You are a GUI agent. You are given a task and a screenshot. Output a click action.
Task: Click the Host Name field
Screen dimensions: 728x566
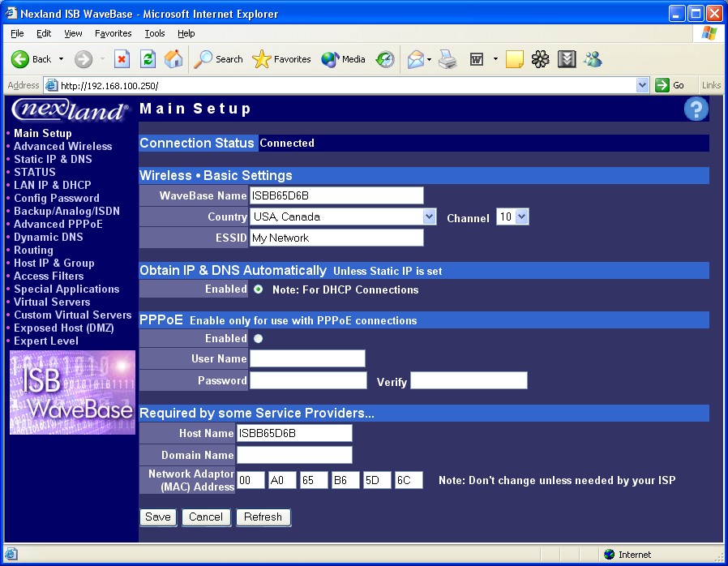click(294, 433)
